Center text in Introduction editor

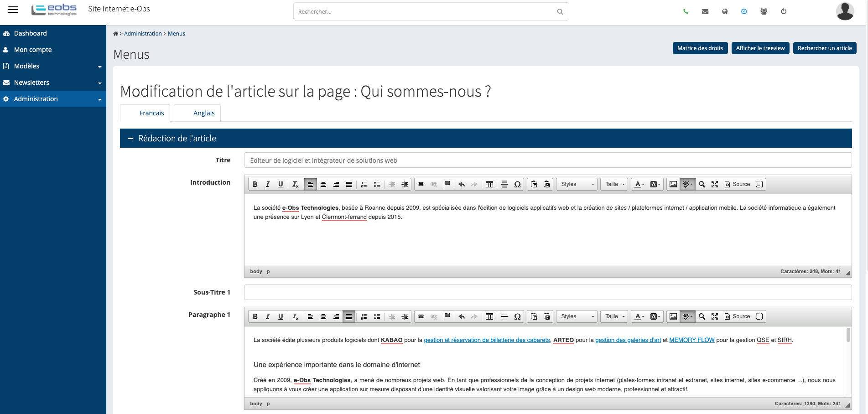pos(323,184)
